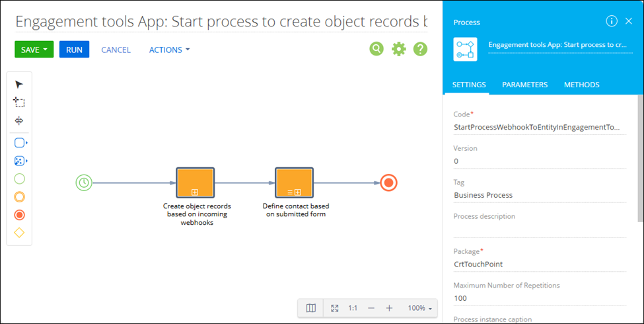Open the ACTIONS dropdown menu
Viewport: 644px width, 324px height.
coord(169,50)
